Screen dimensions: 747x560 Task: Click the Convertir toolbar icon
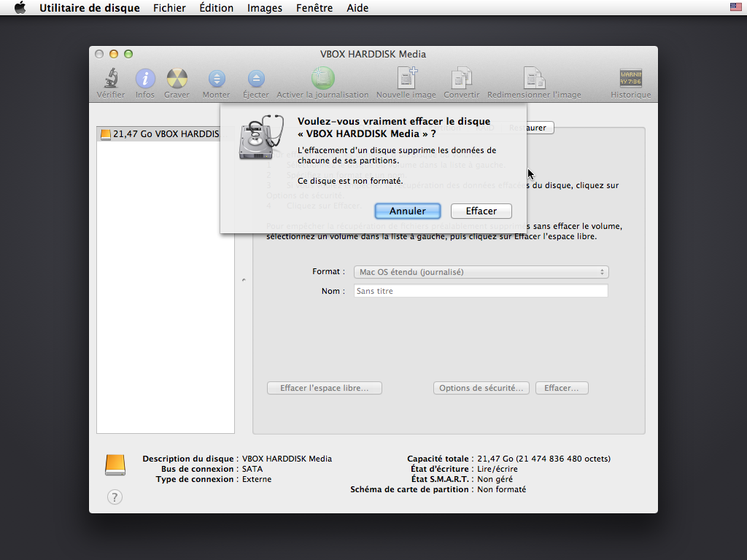(461, 79)
